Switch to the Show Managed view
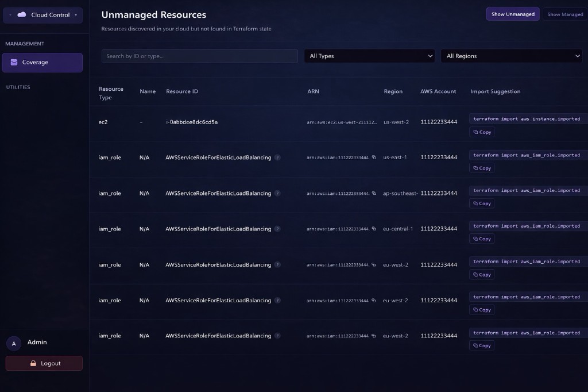 click(x=565, y=14)
